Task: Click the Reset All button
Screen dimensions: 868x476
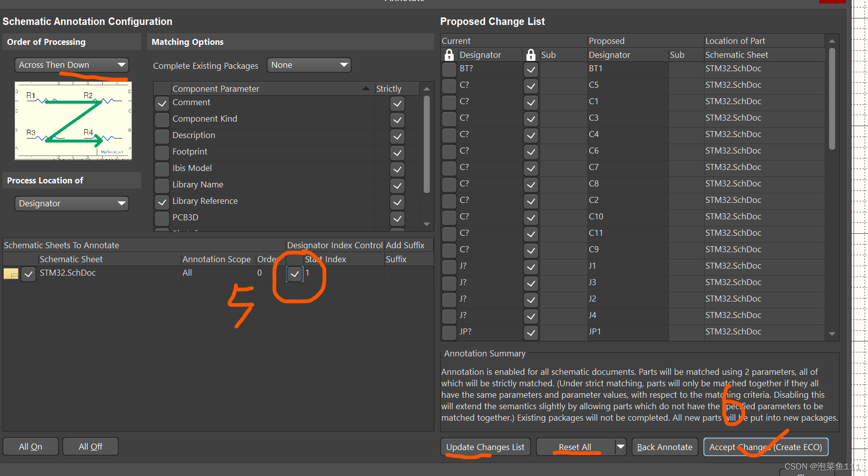Action: point(575,447)
